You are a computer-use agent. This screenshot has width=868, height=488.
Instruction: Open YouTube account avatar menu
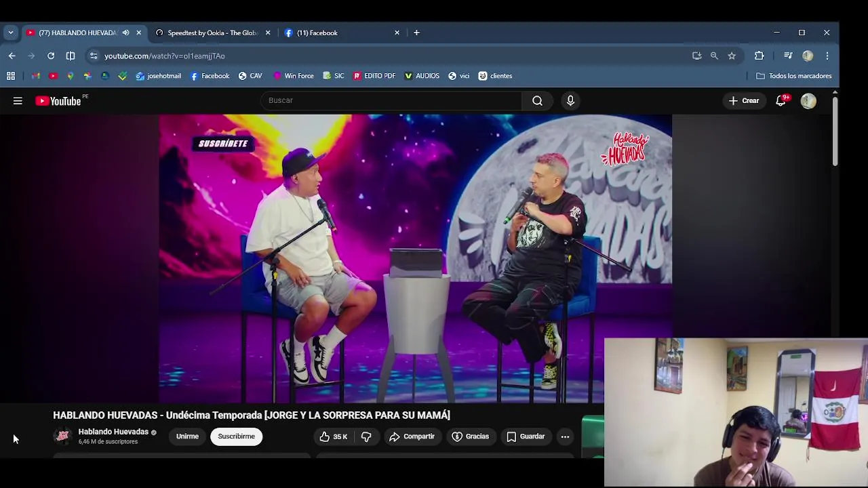[808, 101]
